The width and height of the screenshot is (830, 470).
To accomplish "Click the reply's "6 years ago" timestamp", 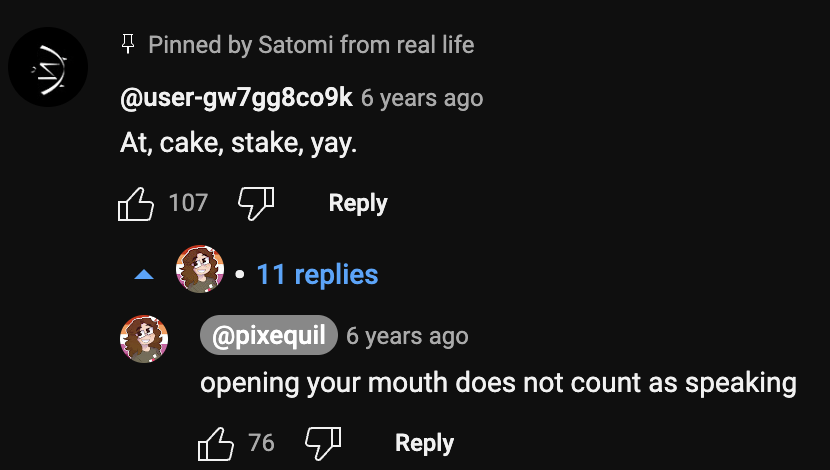I will tap(407, 336).
